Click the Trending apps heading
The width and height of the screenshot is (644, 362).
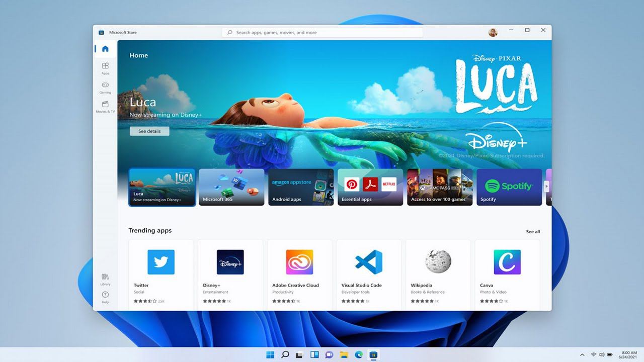coord(150,230)
